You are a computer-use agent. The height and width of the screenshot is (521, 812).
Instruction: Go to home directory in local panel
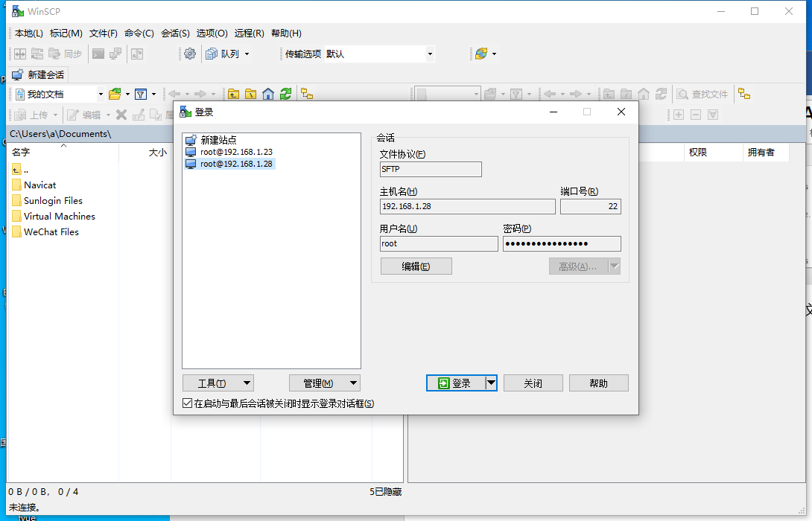click(x=267, y=95)
